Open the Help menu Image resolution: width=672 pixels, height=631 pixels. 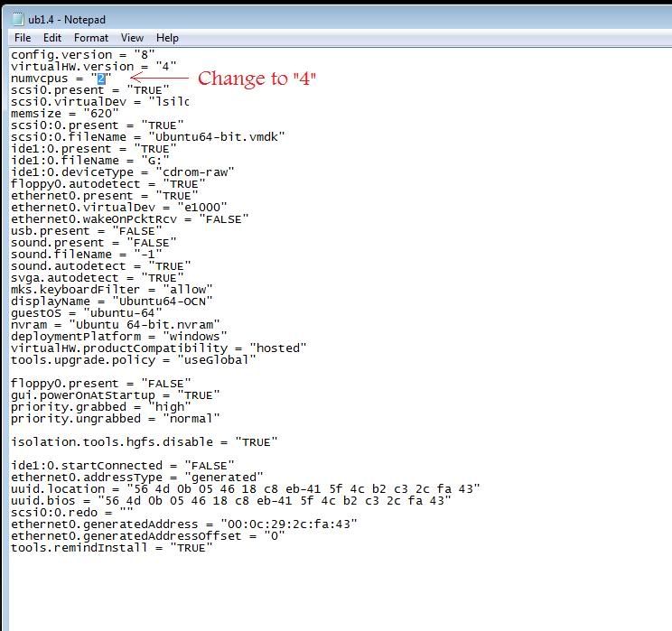click(x=167, y=38)
